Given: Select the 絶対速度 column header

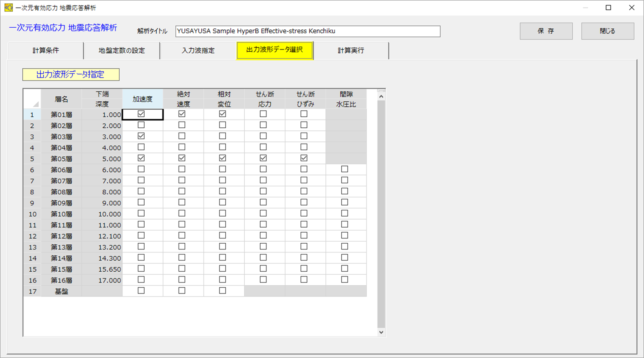Looking at the screenshot, I should tap(183, 99).
